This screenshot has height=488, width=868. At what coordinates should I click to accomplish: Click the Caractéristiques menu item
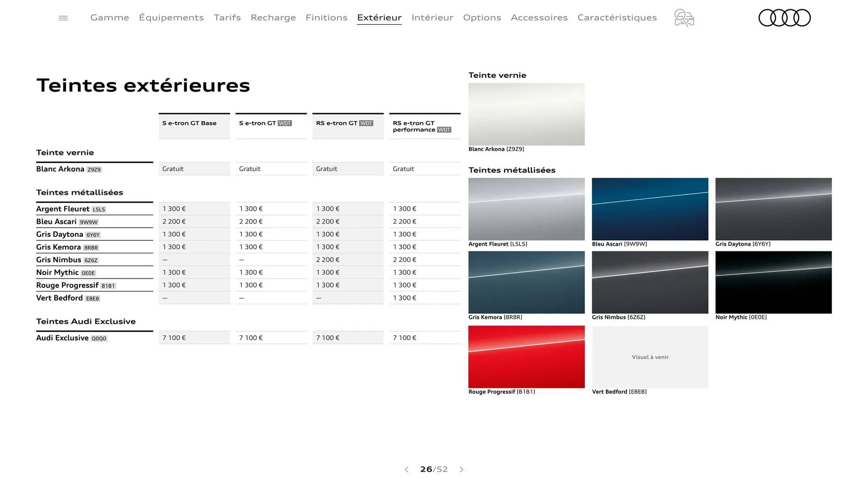[x=617, y=18]
